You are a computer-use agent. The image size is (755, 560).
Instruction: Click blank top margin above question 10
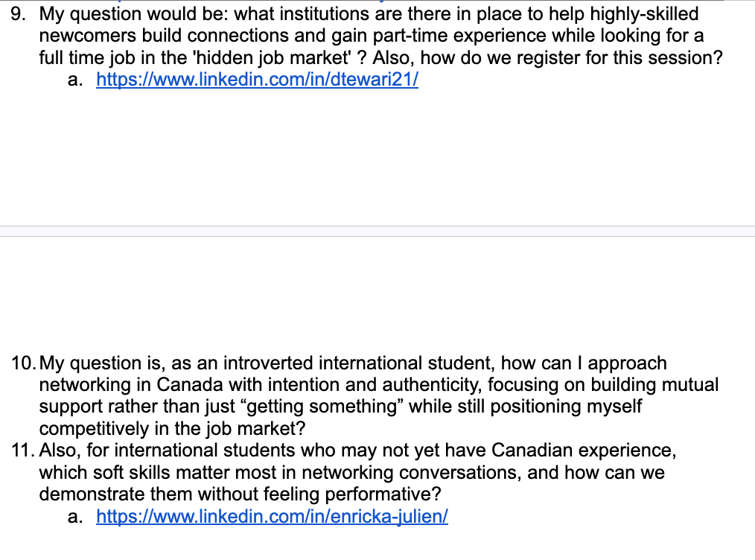[x=372, y=298]
